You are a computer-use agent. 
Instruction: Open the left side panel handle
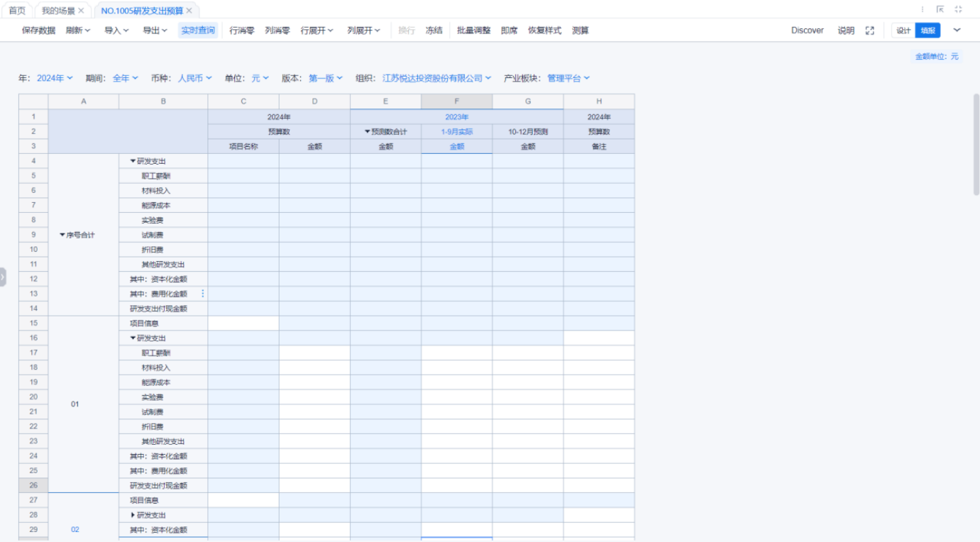click(3, 277)
